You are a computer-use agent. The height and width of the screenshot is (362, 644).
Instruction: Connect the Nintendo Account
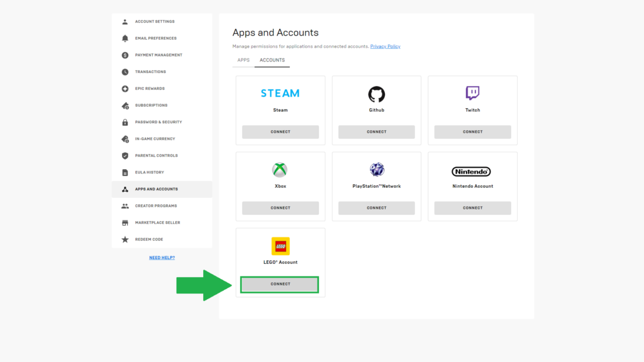pos(472,208)
